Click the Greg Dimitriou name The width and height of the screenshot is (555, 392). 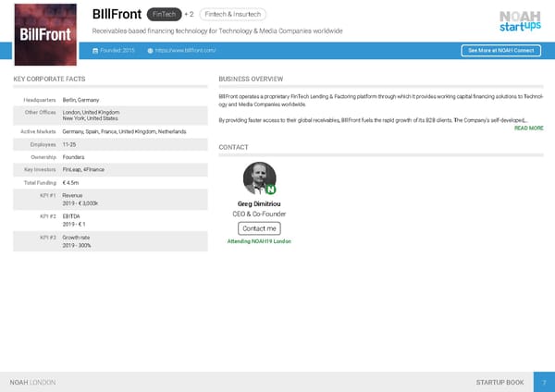[258, 203]
